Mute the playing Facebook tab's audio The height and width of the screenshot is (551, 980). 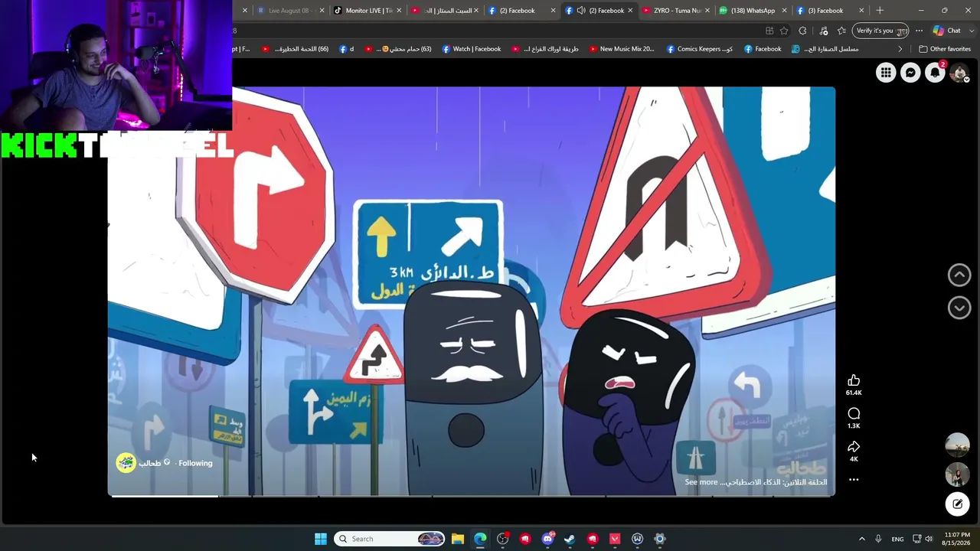[x=581, y=11]
